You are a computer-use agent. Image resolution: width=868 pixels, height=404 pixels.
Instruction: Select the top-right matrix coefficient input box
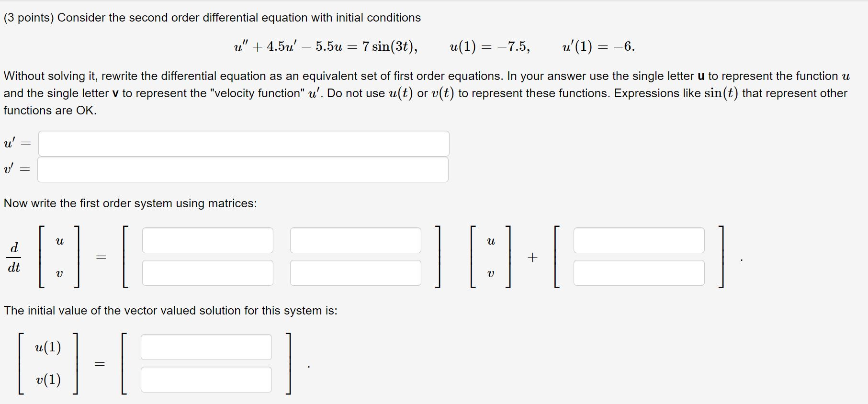(356, 240)
